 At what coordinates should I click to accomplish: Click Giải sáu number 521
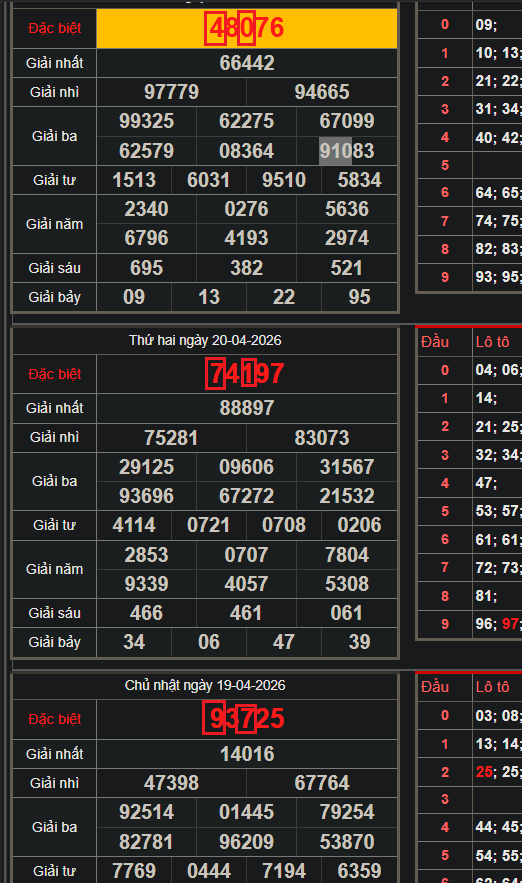coord(347,268)
